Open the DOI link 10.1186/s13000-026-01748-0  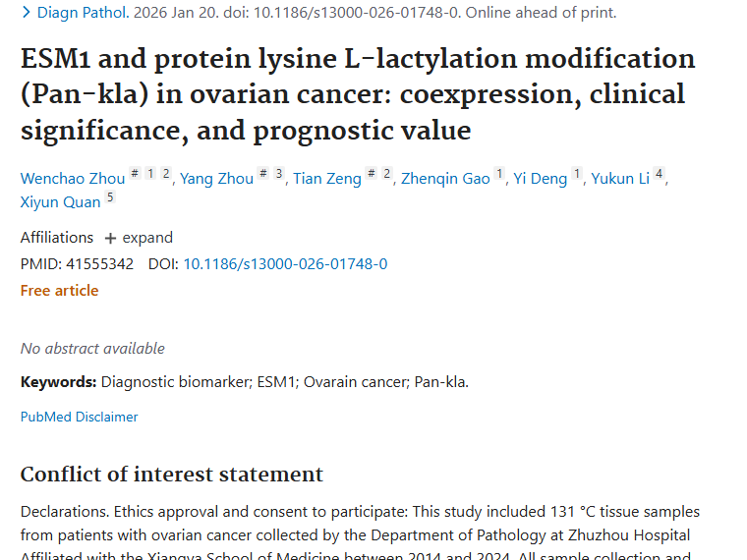[x=285, y=264]
